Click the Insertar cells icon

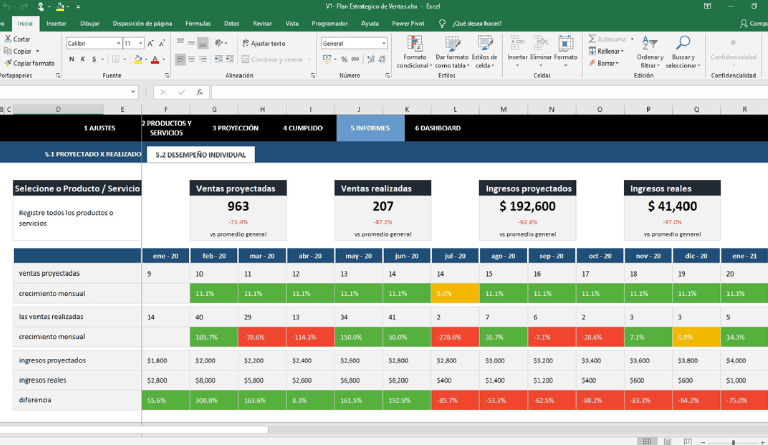point(517,44)
